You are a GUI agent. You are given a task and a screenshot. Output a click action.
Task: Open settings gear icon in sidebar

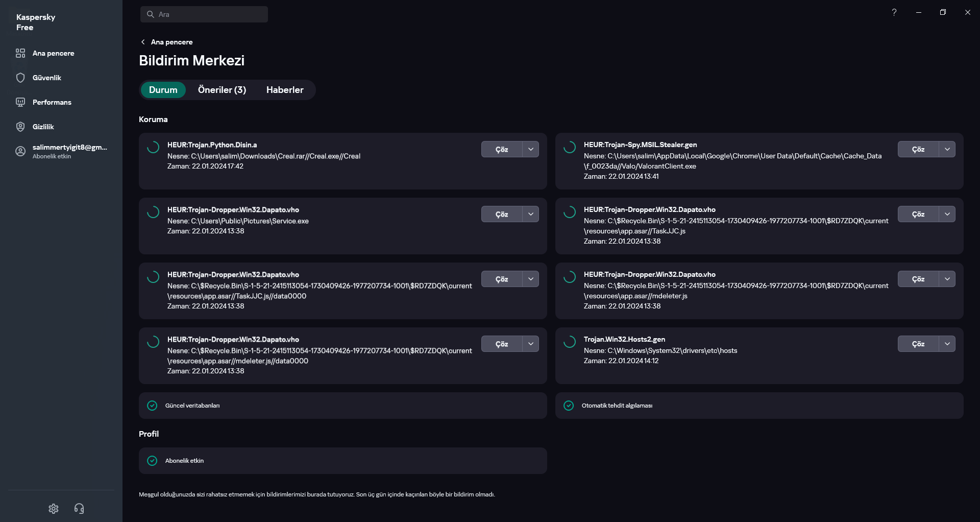54,509
